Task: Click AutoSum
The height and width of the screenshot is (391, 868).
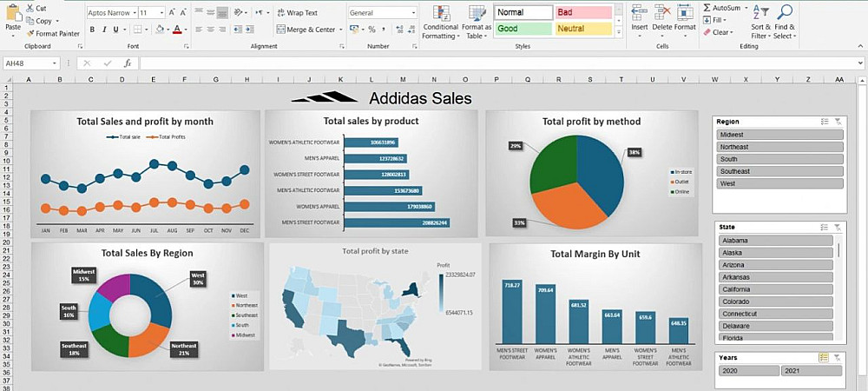Action: [722, 8]
